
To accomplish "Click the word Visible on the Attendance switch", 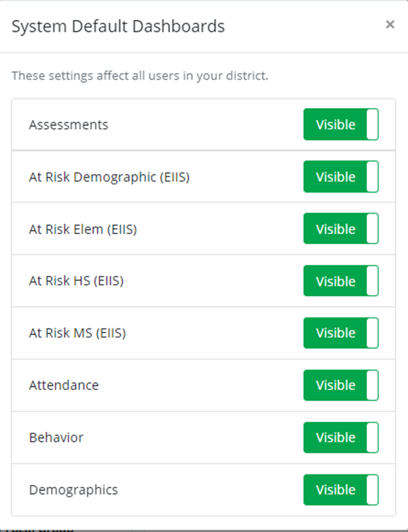I will click(335, 385).
